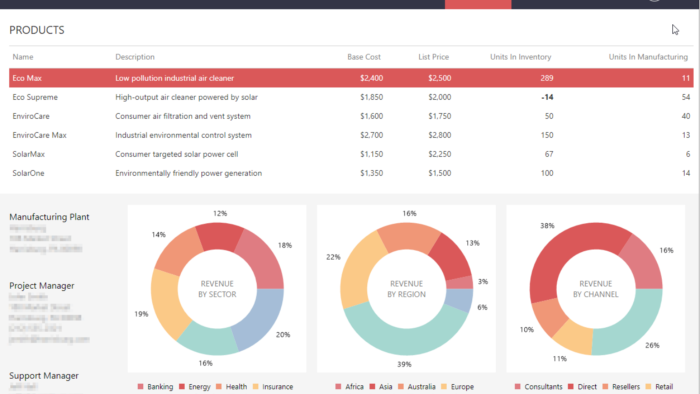Toggle the Insurance legend swatch
700x394 pixels.
click(x=255, y=386)
